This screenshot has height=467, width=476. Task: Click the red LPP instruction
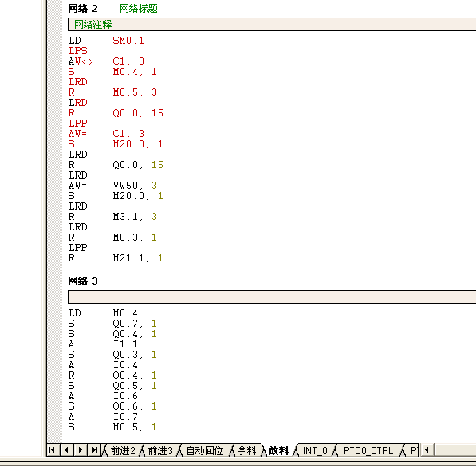coord(77,124)
